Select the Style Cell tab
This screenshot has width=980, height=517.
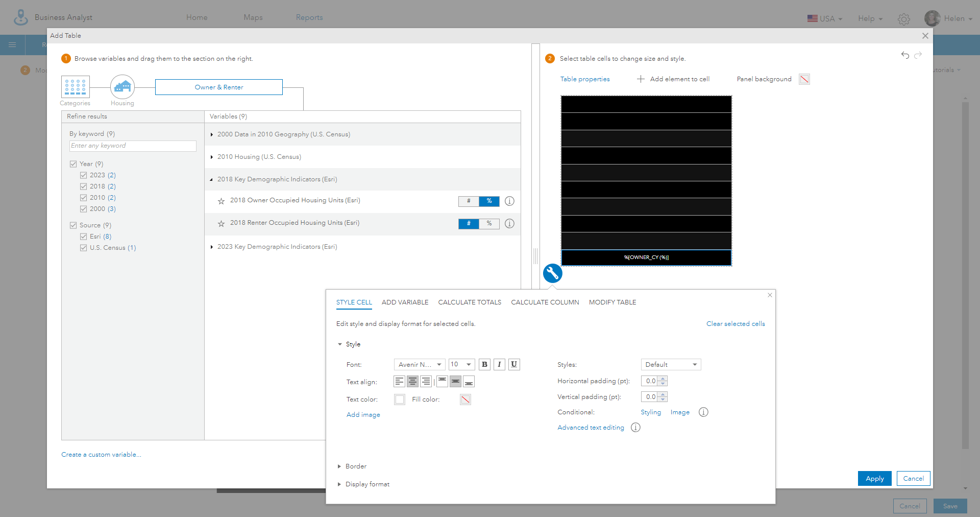click(354, 302)
